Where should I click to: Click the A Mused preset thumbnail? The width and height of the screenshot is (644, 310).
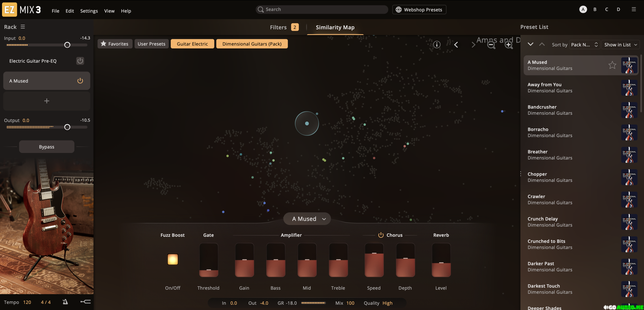pos(629,65)
